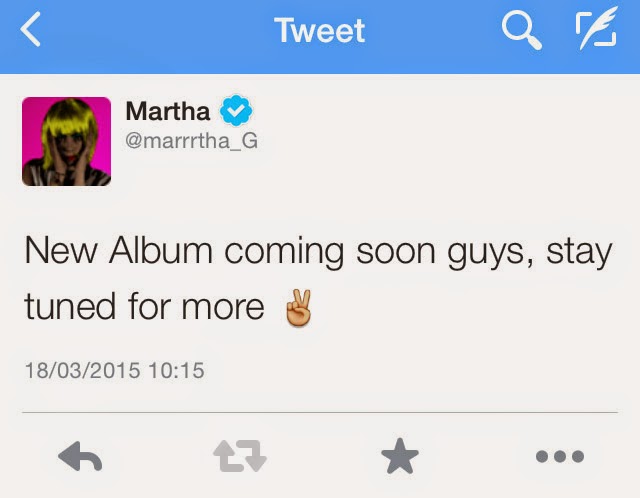
Task: Click the word 'stay' in the tweet
Action: tap(579, 253)
